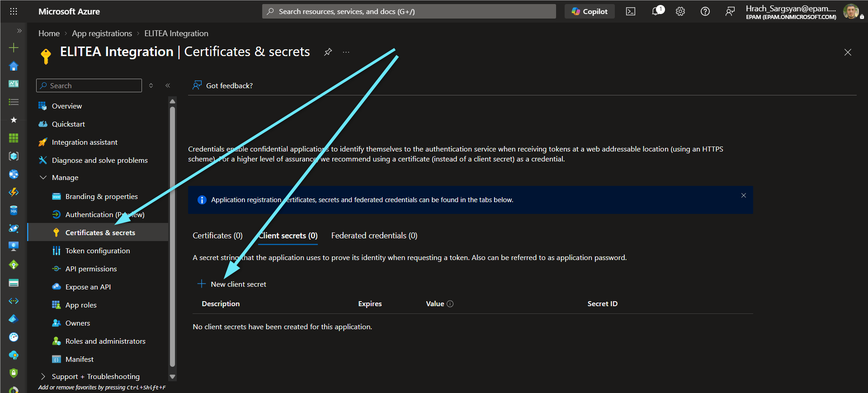The height and width of the screenshot is (393, 868).
Task: Open the portal Settings gear
Action: pyautogui.click(x=680, y=11)
